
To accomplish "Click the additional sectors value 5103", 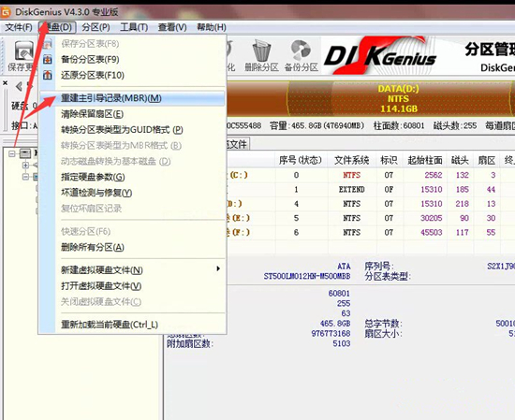I will point(341,343).
